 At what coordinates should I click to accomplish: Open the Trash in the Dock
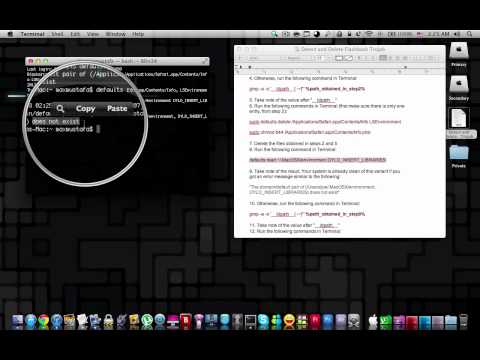tap(463, 322)
